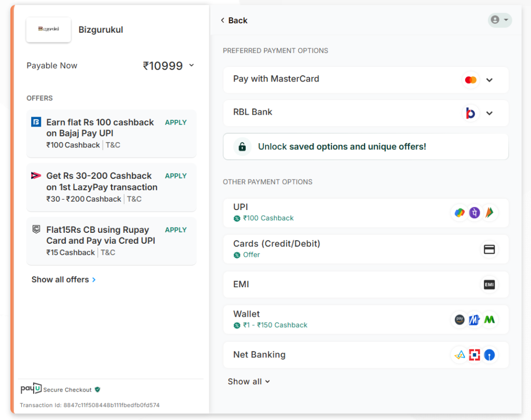Open T&C for the LazyPay offer
This screenshot has width=531, height=420.
134,199
